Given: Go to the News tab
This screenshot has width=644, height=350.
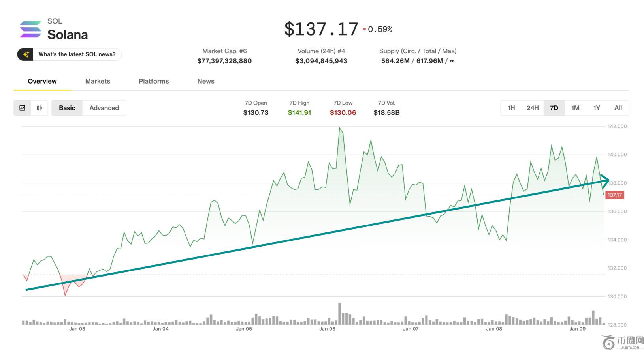Looking at the screenshot, I should (x=206, y=81).
